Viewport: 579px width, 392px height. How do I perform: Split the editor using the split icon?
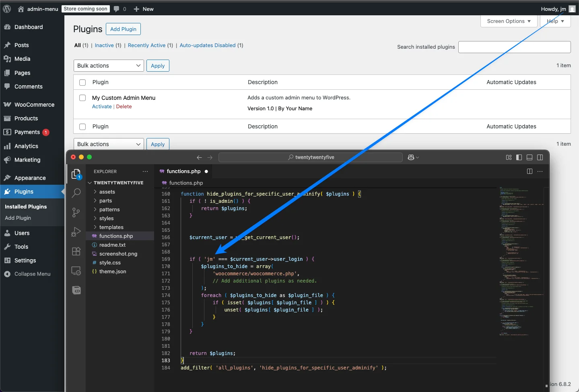tap(529, 171)
